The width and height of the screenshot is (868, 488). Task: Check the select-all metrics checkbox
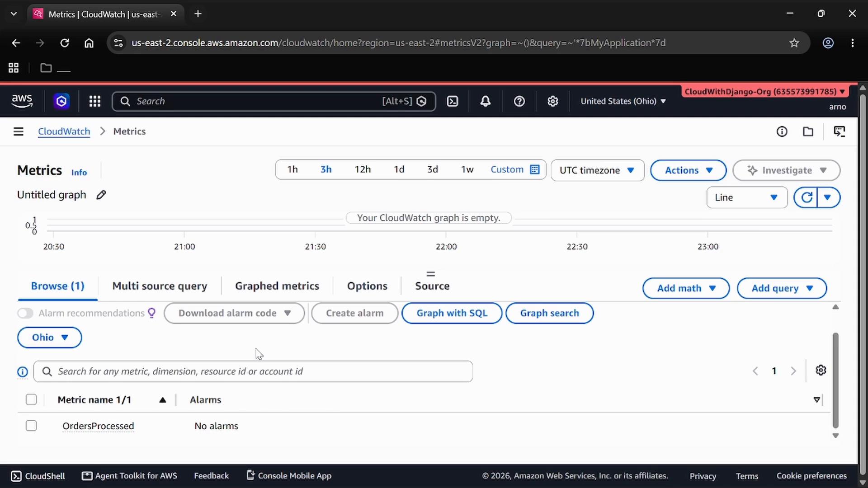[31, 399]
